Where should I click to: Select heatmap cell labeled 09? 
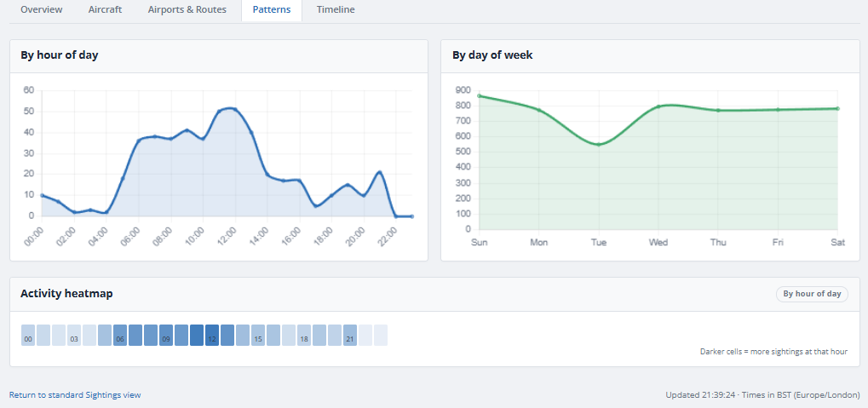pos(166,336)
